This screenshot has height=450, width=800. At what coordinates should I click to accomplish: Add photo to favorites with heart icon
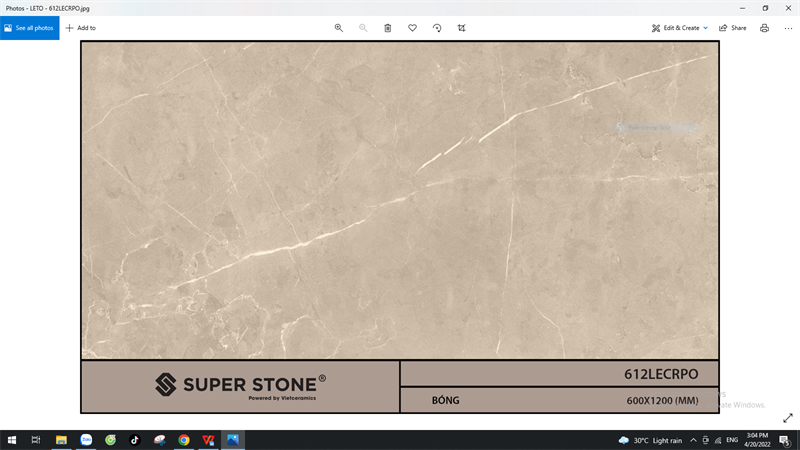click(412, 28)
